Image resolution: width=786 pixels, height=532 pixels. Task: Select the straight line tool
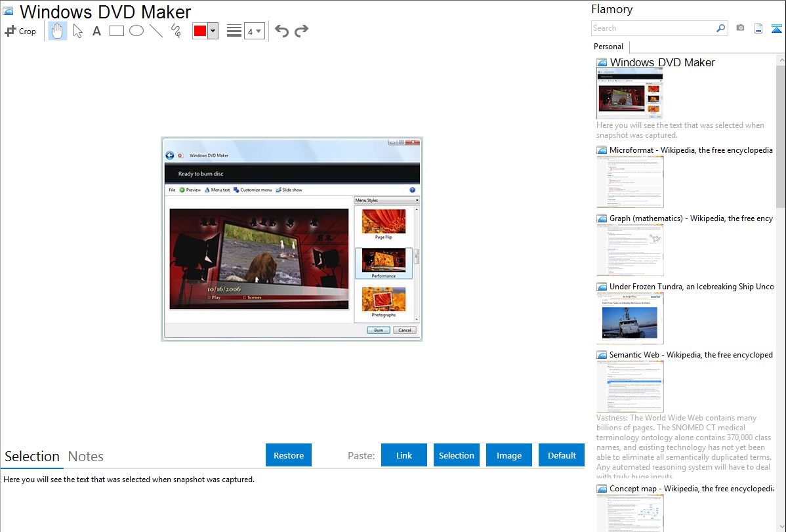pos(156,31)
